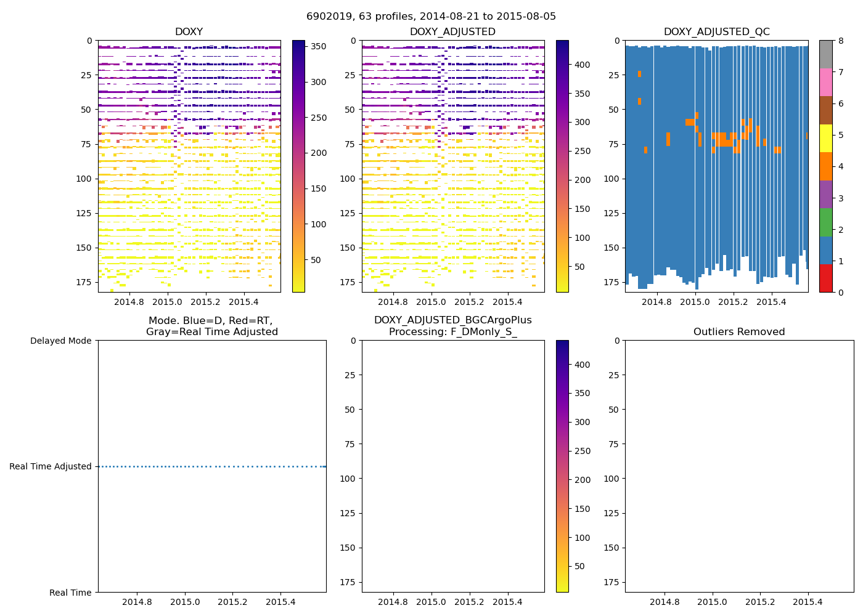Click the Delayed Mode y-axis label

click(60, 341)
